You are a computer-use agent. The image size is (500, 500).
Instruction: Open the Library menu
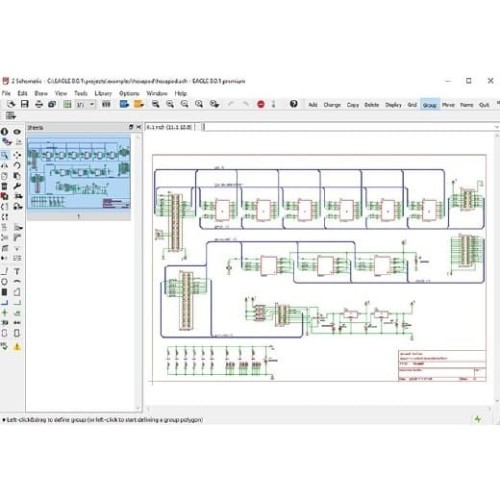click(x=103, y=93)
